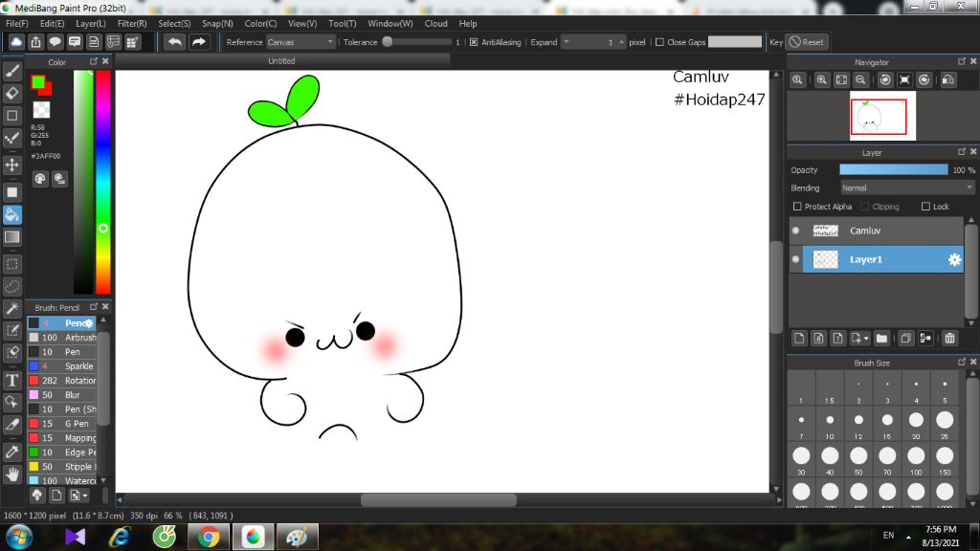This screenshot has width=980, height=551.
Task: Add a new raster layer
Action: click(x=799, y=339)
